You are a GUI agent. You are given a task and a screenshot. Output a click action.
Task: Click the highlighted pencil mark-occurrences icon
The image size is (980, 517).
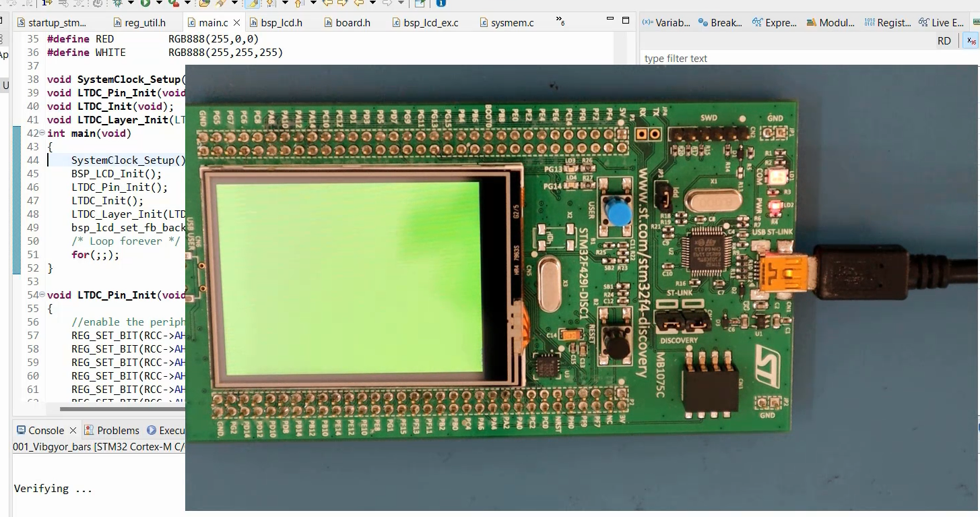[x=253, y=3]
